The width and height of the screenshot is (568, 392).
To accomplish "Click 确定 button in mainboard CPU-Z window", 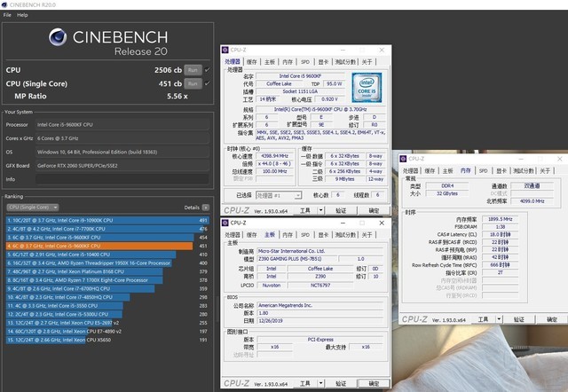I will pos(374,383).
